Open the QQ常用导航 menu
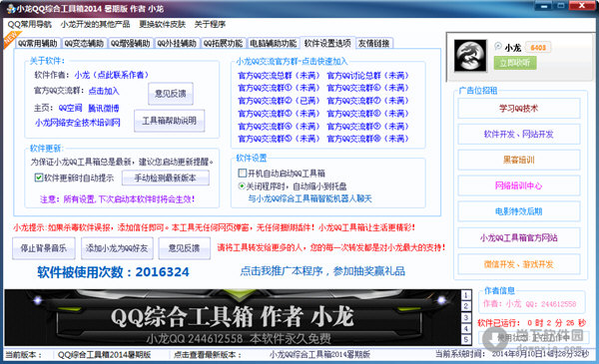599x364 pixels. 29,24
